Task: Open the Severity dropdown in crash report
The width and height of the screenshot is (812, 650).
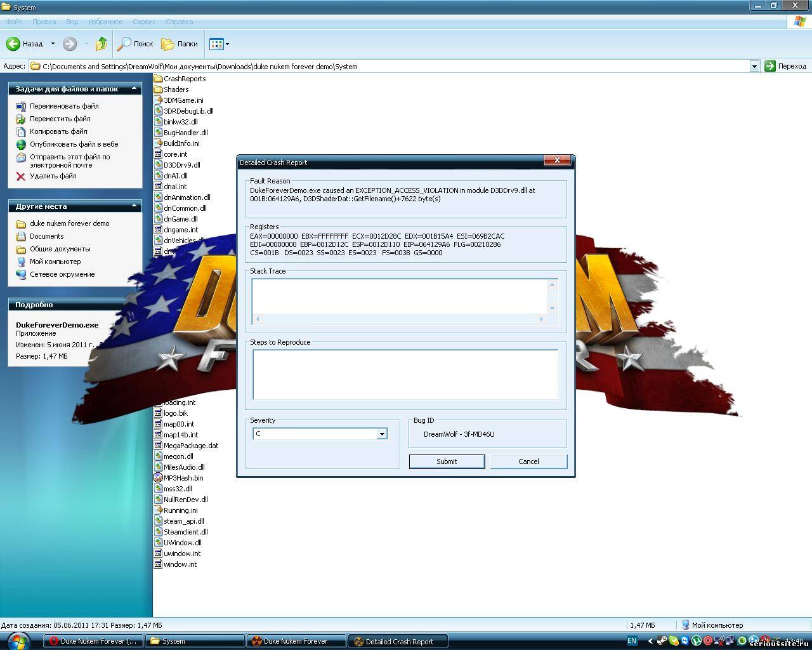Action: click(382, 434)
